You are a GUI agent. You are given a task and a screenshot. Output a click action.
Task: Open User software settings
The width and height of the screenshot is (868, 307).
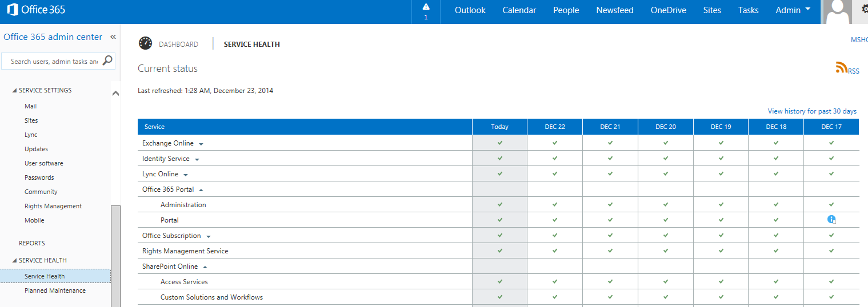click(x=44, y=163)
